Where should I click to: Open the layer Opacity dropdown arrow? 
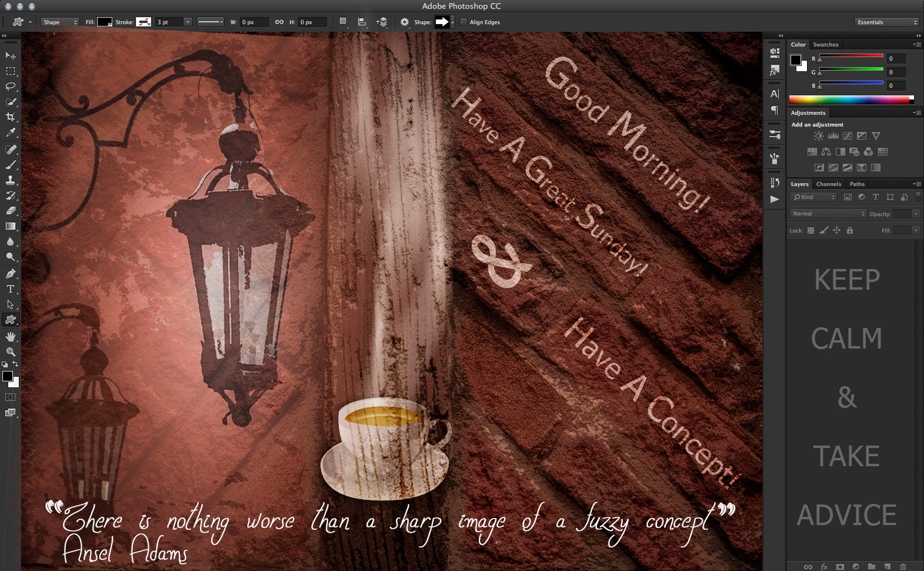(x=916, y=214)
